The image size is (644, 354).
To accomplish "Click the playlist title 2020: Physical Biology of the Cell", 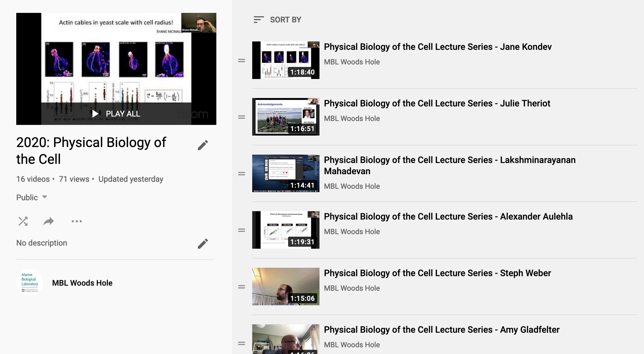I will (91, 151).
